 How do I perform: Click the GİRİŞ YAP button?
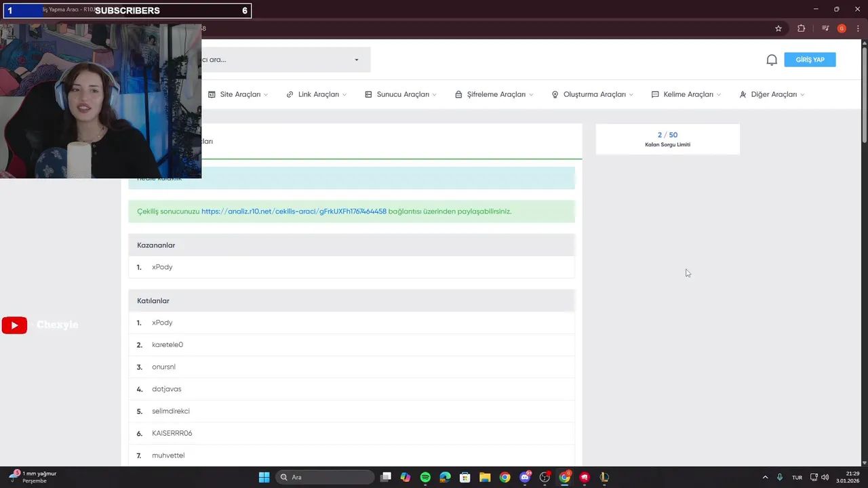coord(810,60)
